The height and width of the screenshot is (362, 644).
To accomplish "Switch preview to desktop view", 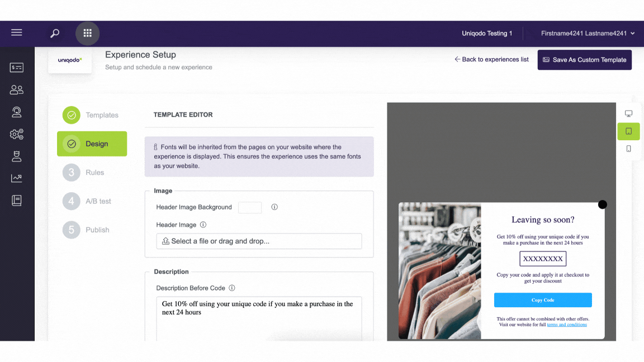I will click(628, 114).
